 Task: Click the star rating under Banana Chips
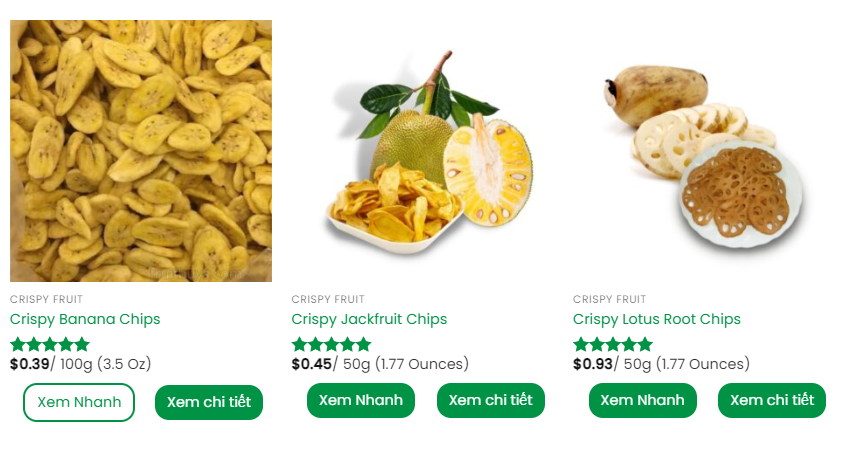[50, 345]
